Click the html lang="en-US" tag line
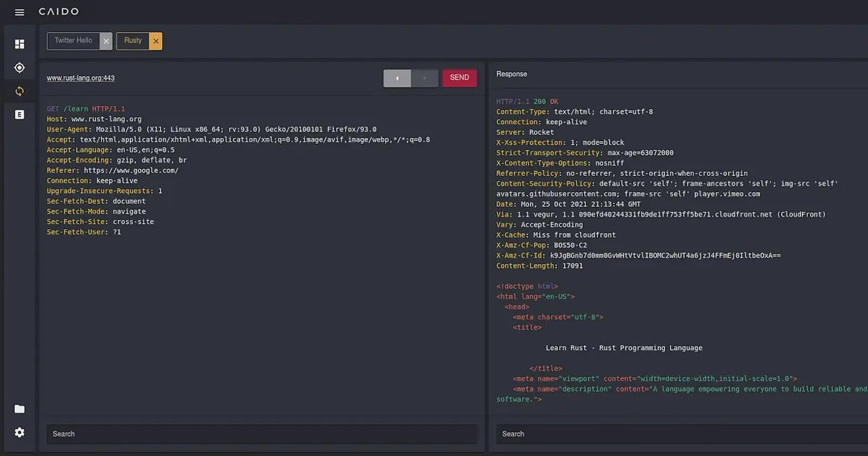This screenshot has width=868, height=456. pyautogui.click(x=535, y=297)
